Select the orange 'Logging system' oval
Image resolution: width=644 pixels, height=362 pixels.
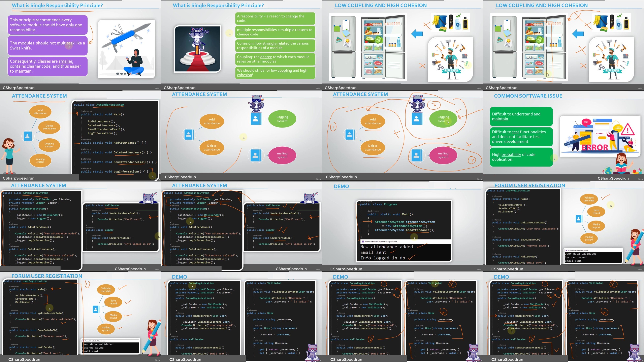click(49, 145)
